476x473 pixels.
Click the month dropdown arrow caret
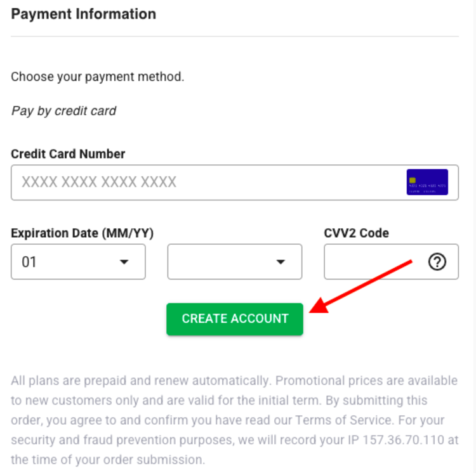coord(124,262)
